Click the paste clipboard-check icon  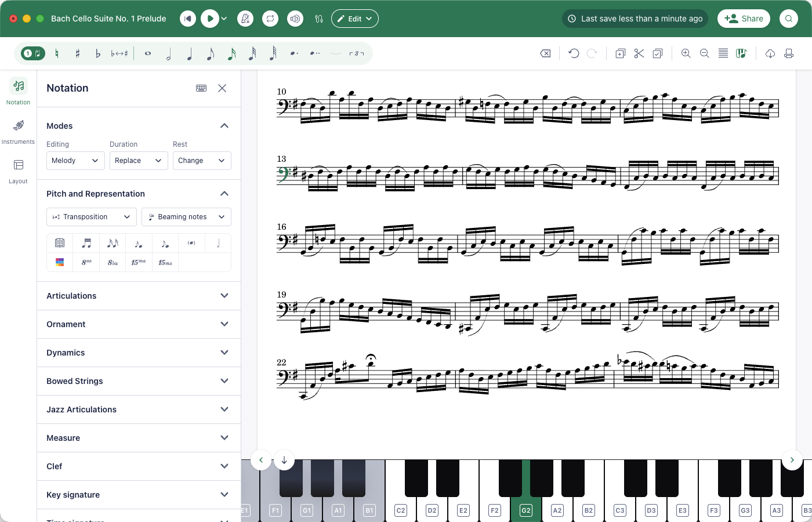pyautogui.click(x=658, y=53)
